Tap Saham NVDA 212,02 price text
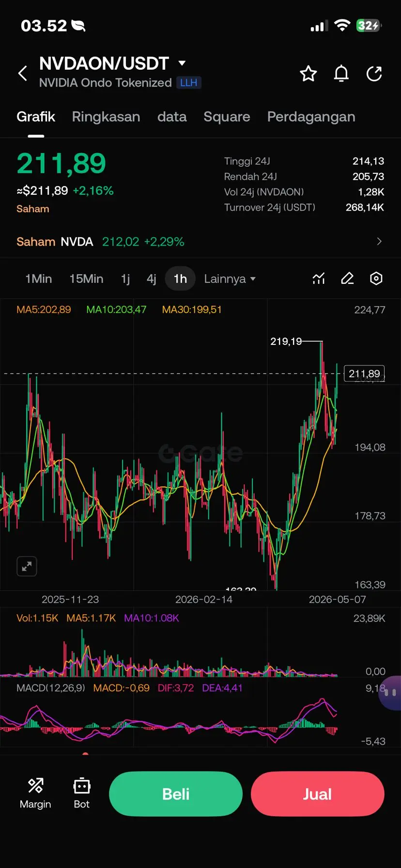Screen dimensions: 401x868 click(100, 242)
